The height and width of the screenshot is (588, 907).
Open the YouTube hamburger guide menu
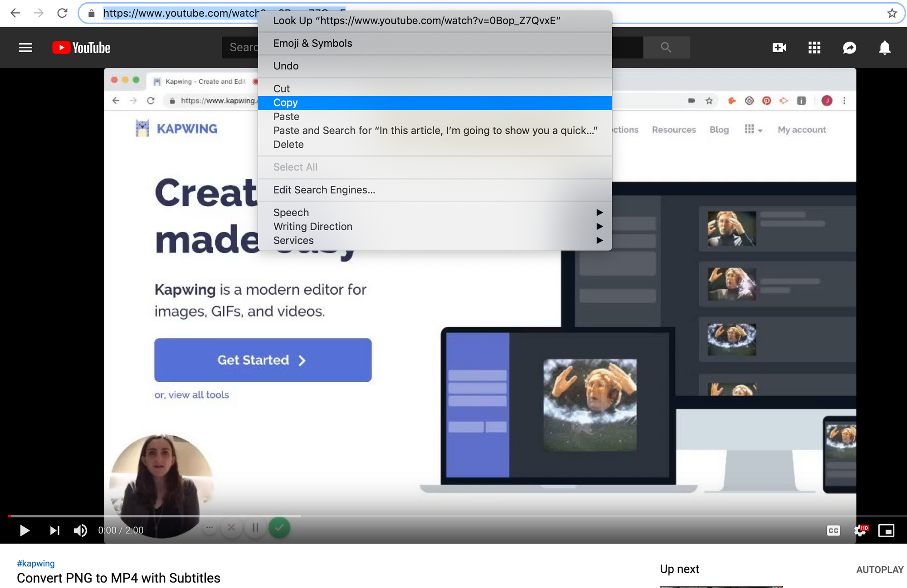pos(25,48)
